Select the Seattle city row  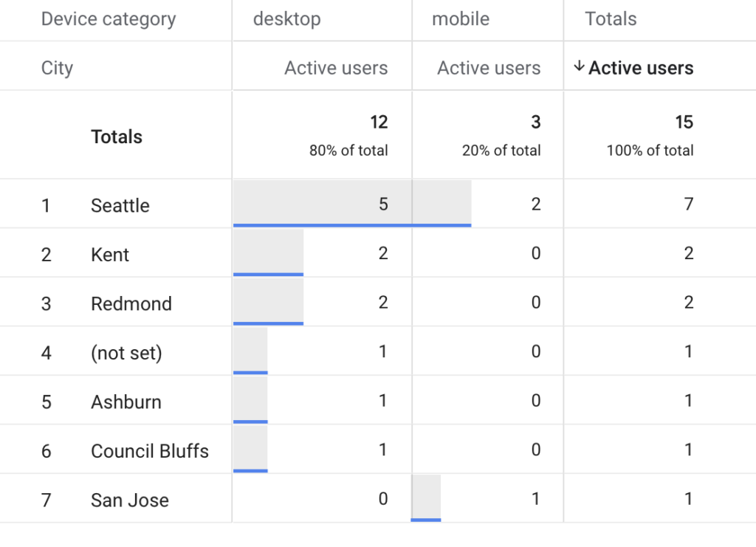pos(120,205)
